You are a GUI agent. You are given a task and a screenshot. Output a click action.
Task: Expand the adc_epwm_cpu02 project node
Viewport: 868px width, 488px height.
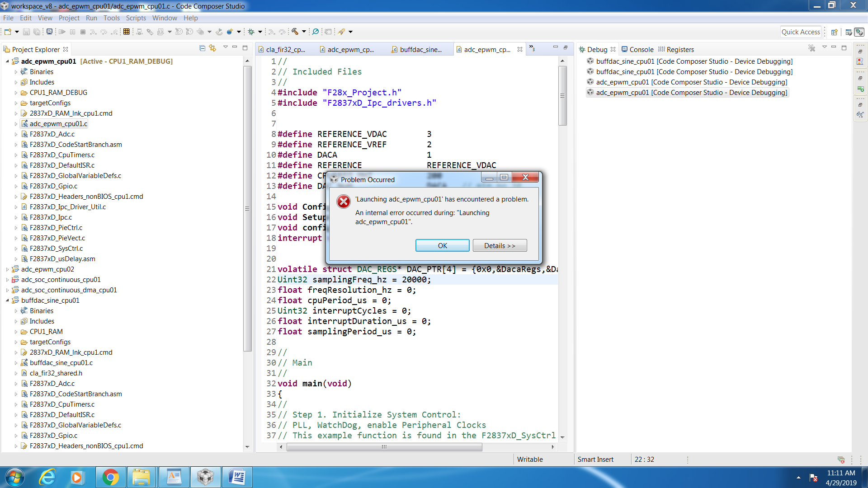7,269
